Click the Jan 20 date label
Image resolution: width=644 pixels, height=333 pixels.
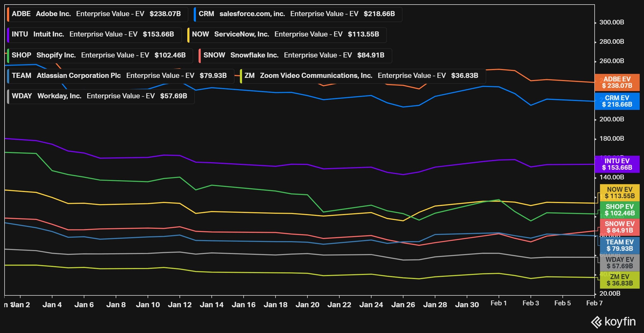click(x=308, y=305)
